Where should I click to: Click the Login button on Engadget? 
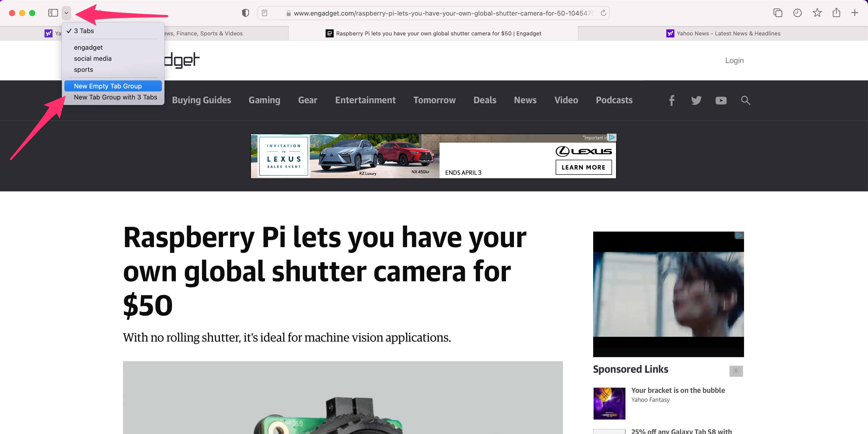pos(734,61)
